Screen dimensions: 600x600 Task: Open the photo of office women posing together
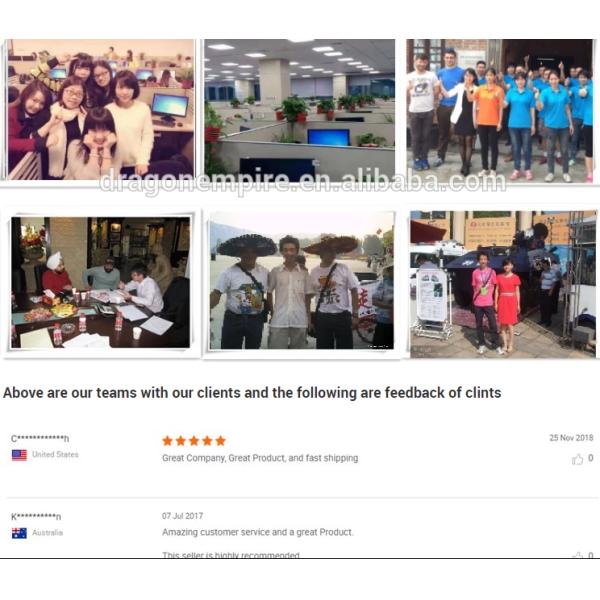tap(100, 109)
